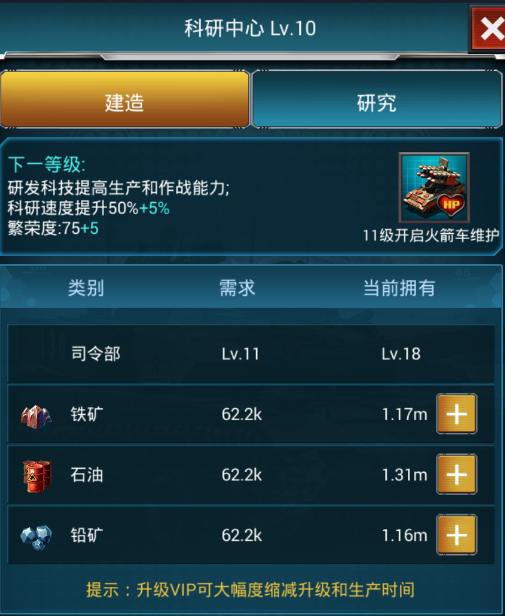Add more 铅矿 with plus button
This screenshot has height=616, width=505.
pyautogui.click(x=457, y=535)
